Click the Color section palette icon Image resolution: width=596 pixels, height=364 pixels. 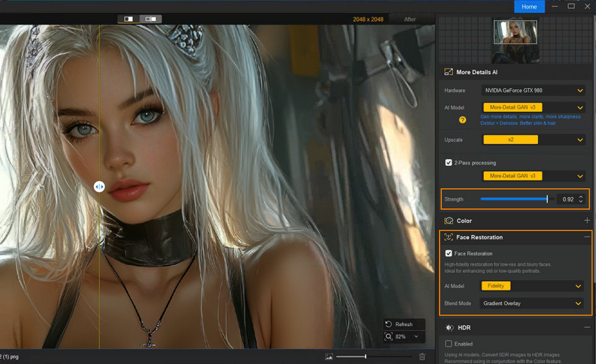pyautogui.click(x=449, y=221)
